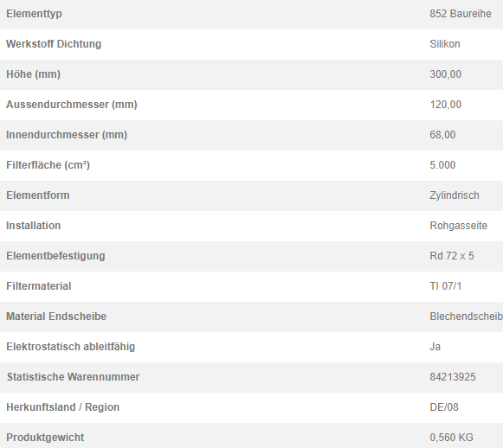Select the 68,00 value

[x=442, y=135]
